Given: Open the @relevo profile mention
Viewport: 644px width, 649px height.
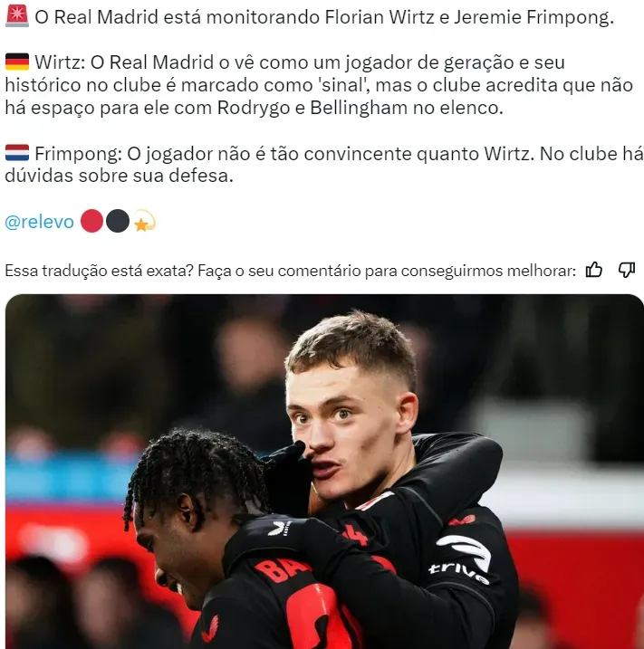Looking at the screenshot, I should [x=39, y=222].
